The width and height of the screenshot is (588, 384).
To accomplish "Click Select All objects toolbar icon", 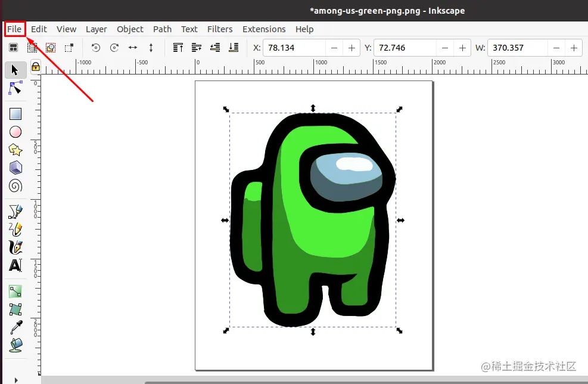I will pyautogui.click(x=14, y=48).
